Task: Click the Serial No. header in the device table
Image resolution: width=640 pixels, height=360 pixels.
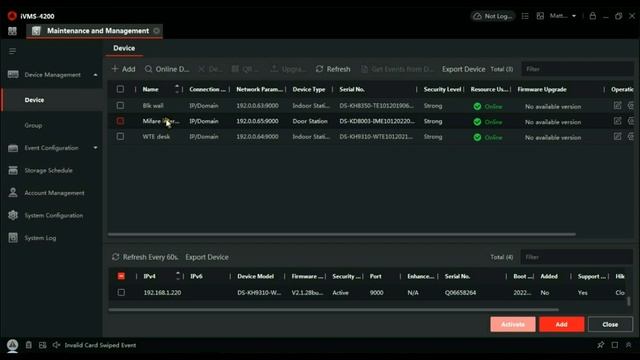Action: 352,89
